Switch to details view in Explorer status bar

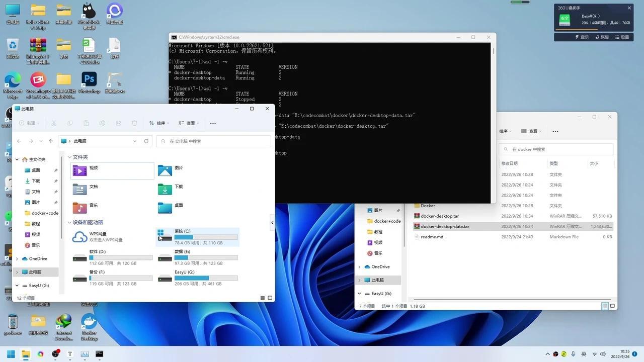262,298
